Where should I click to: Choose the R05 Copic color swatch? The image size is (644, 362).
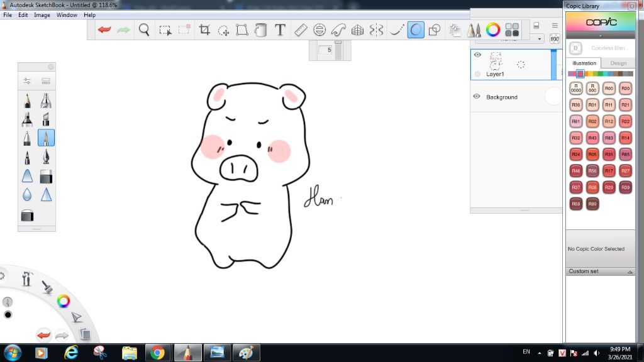[x=592, y=155]
